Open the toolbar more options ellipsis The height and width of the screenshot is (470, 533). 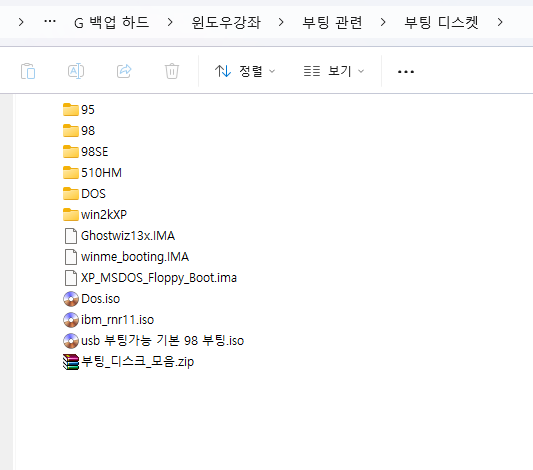click(x=406, y=71)
